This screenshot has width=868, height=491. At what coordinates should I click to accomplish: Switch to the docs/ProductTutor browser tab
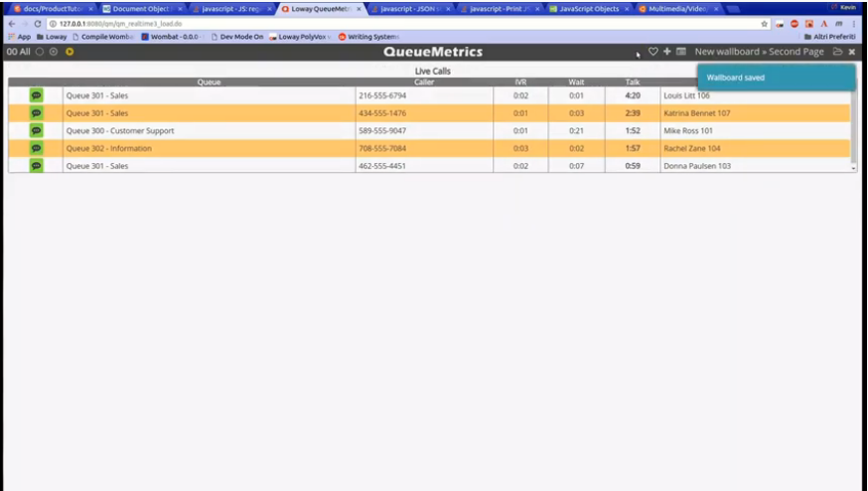54,9
